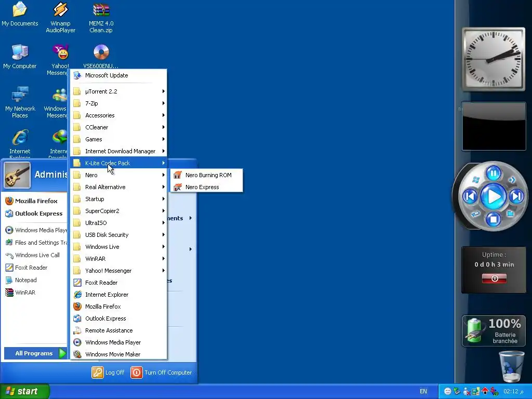Skip to next track in media gadget

click(x=516, y=196)
